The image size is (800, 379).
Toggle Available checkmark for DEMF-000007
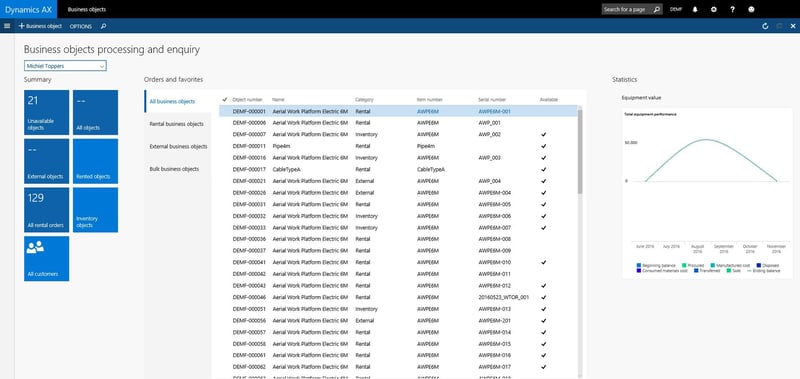click(x=543, y=134)
